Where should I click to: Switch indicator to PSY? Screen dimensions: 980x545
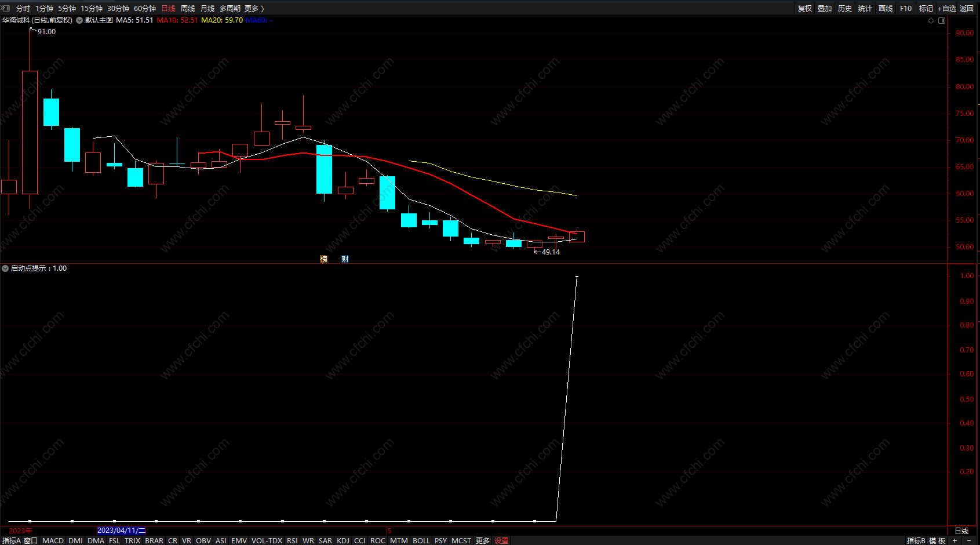[441, 540]
